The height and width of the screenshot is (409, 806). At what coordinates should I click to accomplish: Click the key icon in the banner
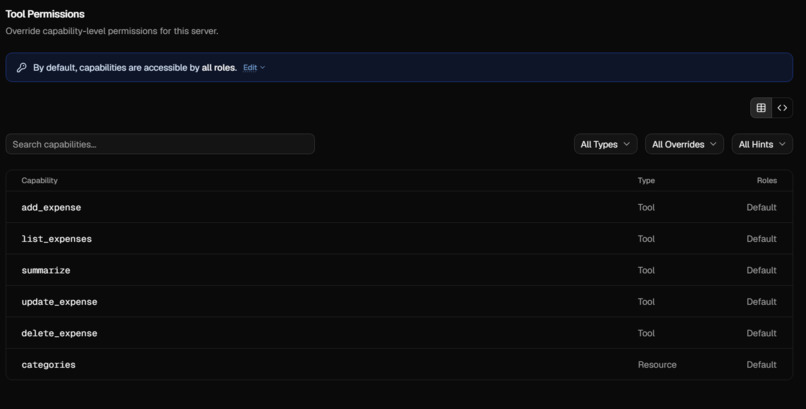pyautogui.click(x=21, y=68)
